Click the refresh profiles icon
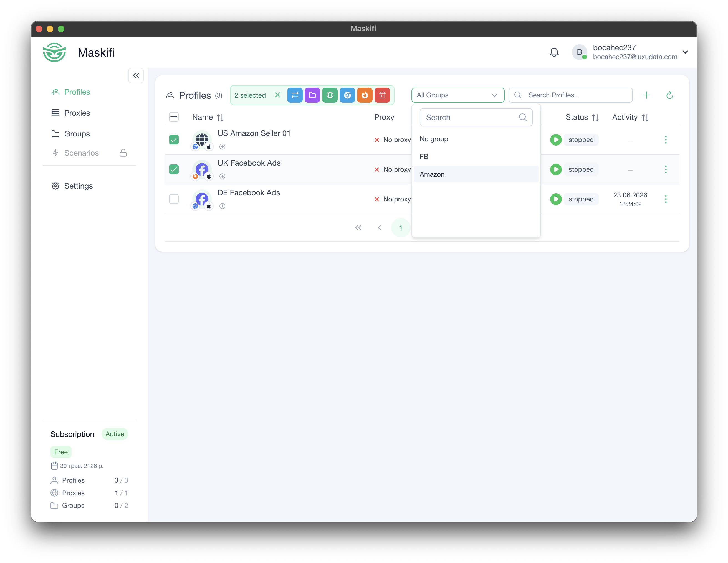The width and height of the screenshot is (728, 563). [x=670, y=95]
